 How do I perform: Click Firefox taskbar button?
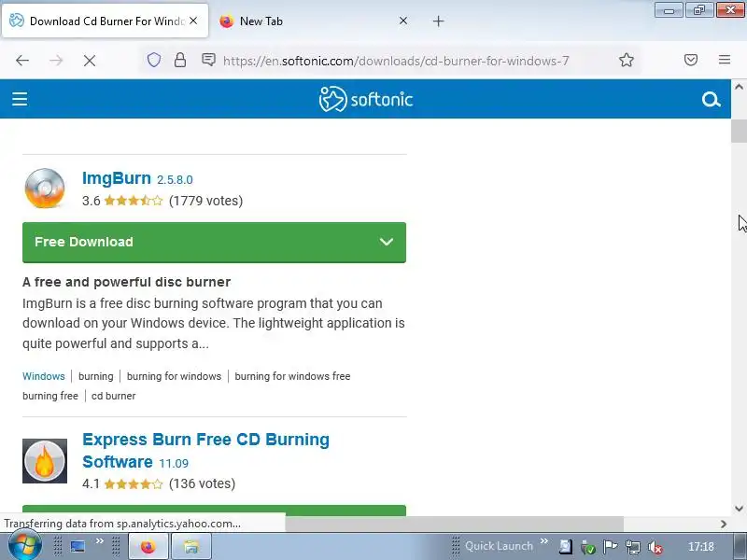click(x=148, y=547)
